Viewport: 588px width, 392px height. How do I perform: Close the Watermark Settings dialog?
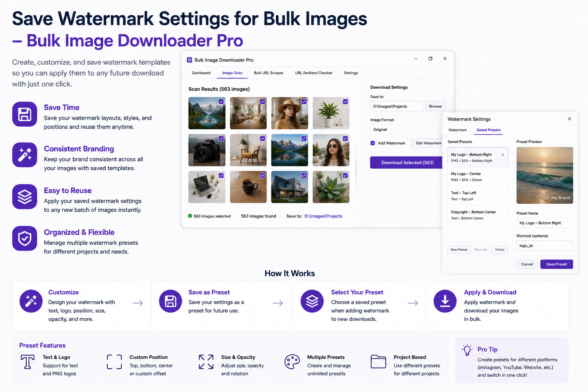[x=569, y=119]
